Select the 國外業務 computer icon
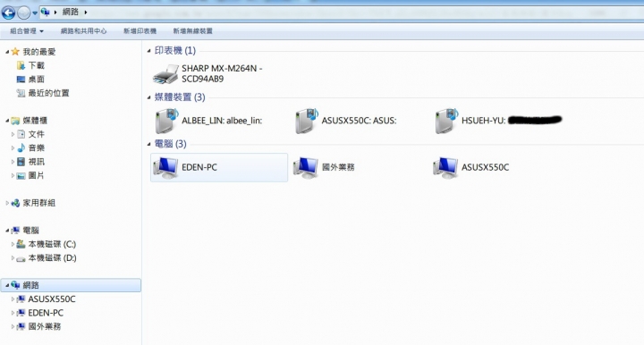Viewport: 644px width, 345px height. [x=306, y=167]
